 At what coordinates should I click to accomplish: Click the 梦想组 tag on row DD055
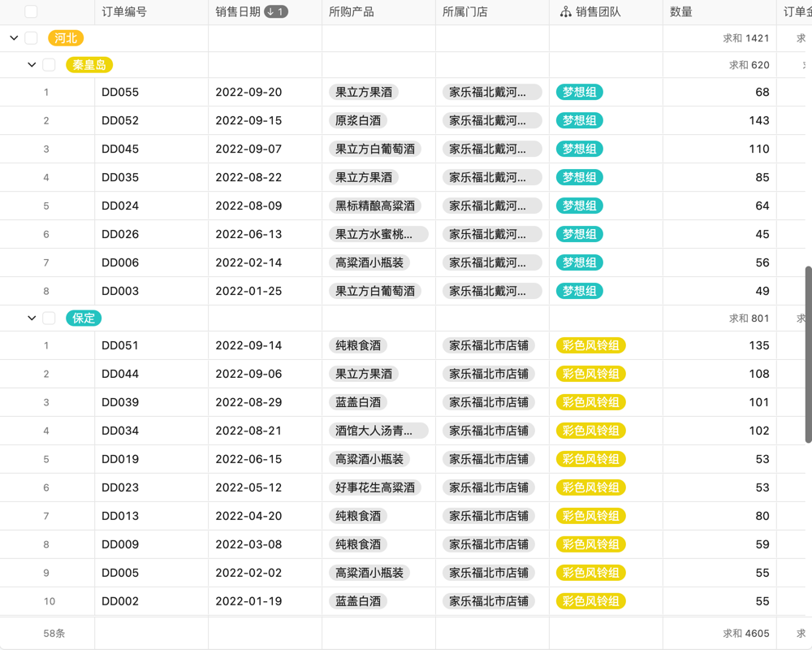click(x=579, y=92)
